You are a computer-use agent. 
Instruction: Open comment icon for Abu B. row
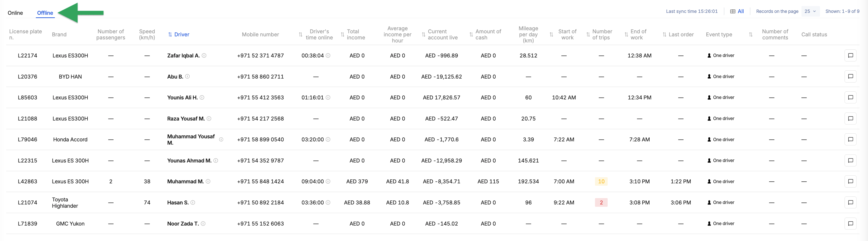click(x=850, y=76)
